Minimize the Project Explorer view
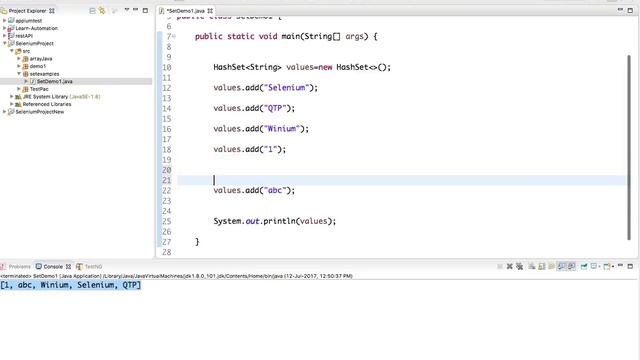 136,10
